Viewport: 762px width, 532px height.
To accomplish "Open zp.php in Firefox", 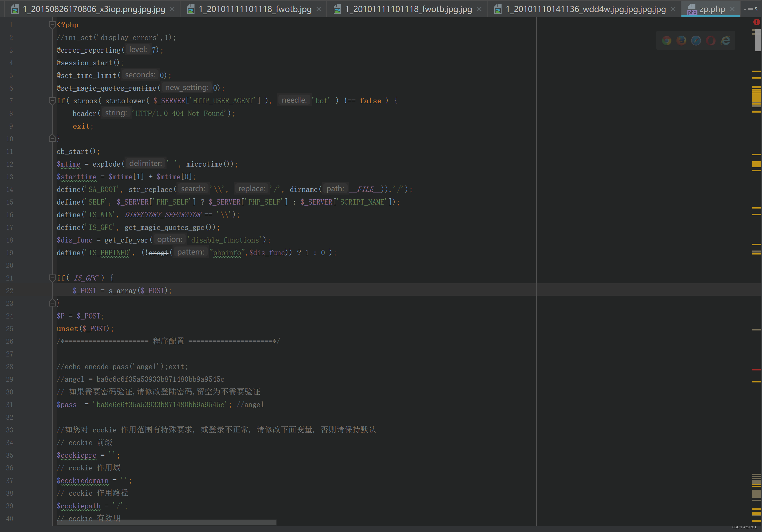I will (681, 41).
